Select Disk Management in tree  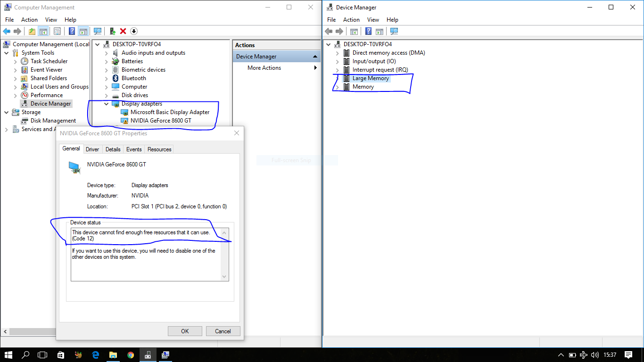click(53, 121)
